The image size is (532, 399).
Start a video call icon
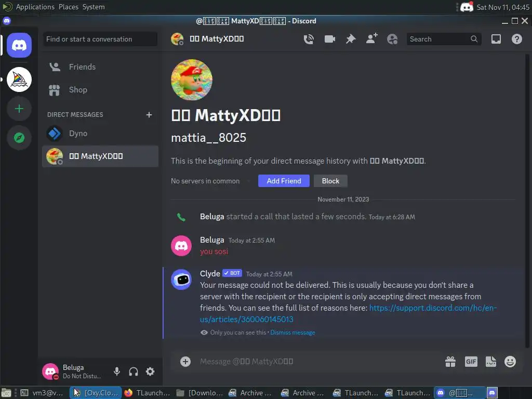pyautogui.click(x=329, y=39)
